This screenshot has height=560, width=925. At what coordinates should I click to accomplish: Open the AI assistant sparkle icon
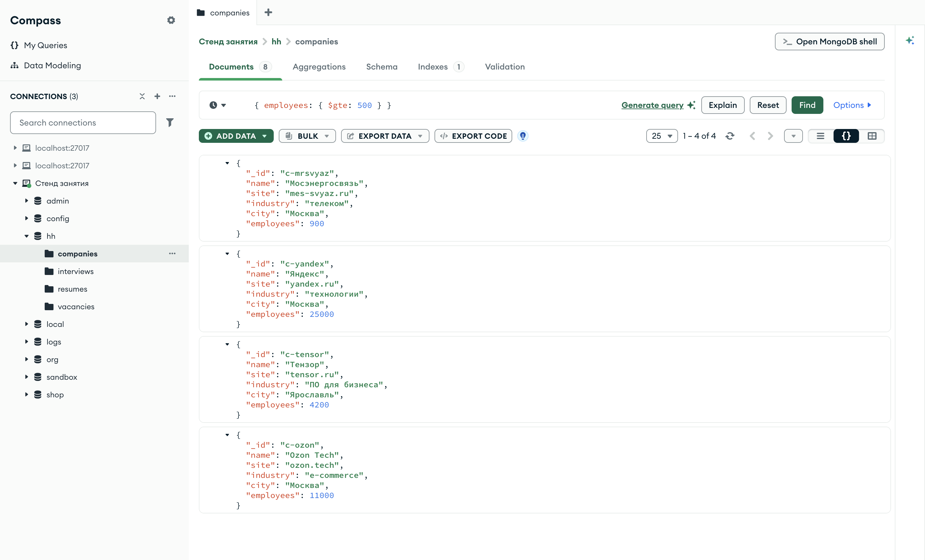(x=910, y=40)
